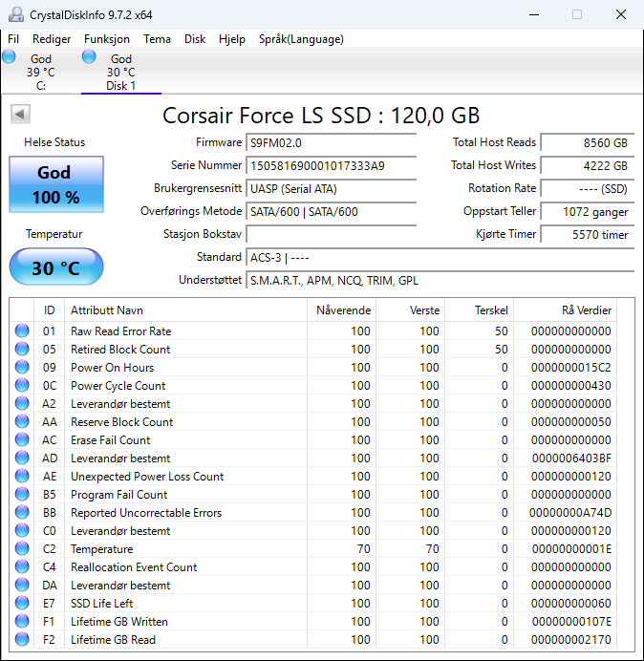This screenshot has height=661, width=644.
Task: Click the status icon for Reserve Block Count
Action: point(22,421)
